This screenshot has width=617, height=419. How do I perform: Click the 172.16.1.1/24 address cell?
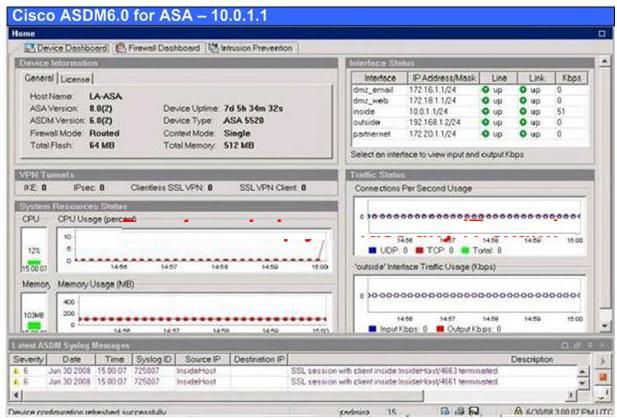tap(432, 90)
